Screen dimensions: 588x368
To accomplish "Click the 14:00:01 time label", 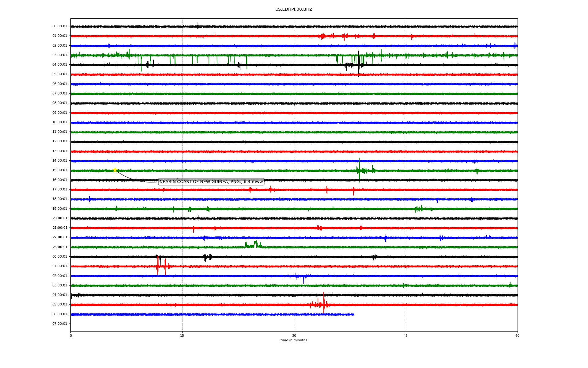I will [x=60, y=161].
